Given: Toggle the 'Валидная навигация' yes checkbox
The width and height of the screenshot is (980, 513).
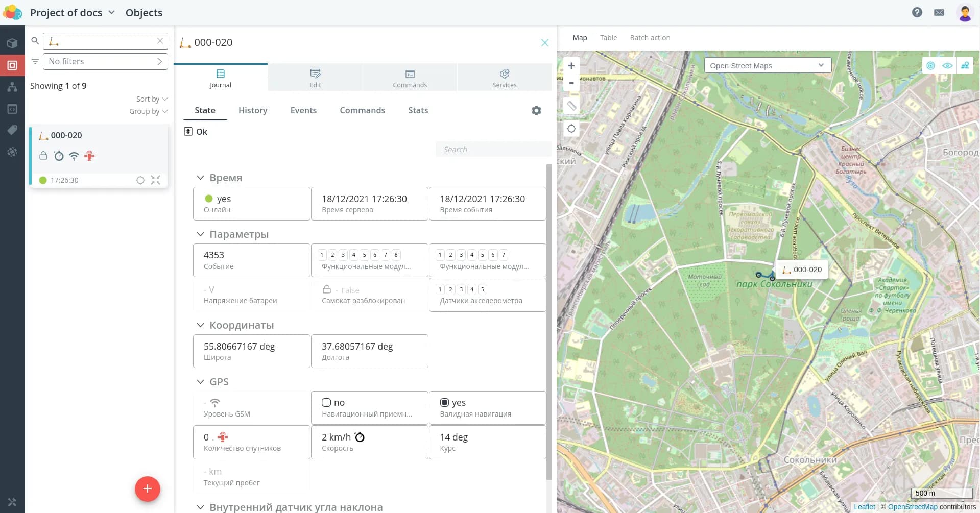Looking at the screenshot, I should point(444,403).
